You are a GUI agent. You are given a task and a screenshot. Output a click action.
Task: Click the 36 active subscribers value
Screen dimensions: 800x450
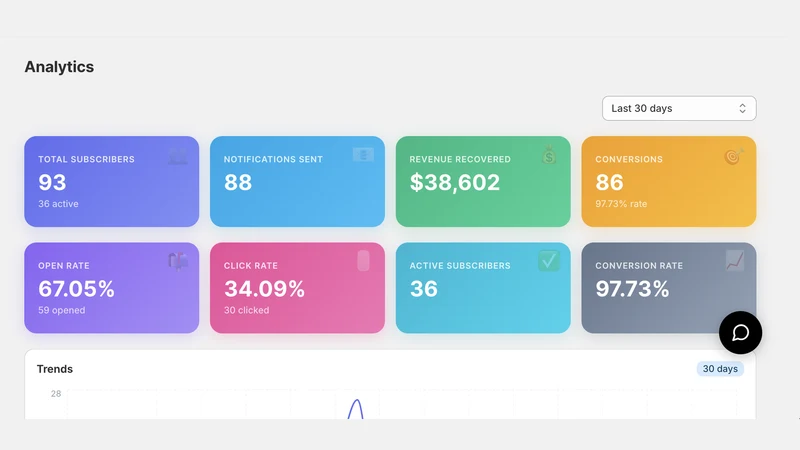(x=423, y=289)
